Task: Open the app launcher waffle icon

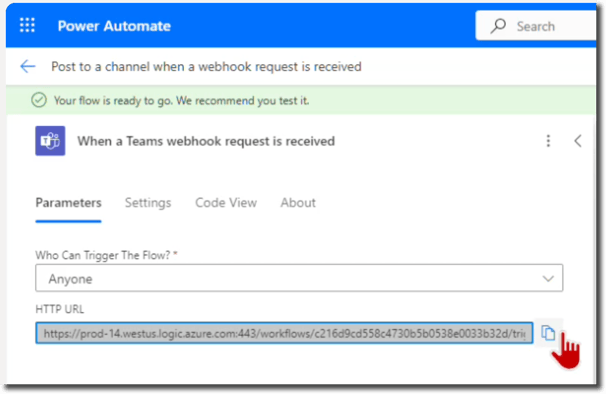Action: [x=27, y=25]
